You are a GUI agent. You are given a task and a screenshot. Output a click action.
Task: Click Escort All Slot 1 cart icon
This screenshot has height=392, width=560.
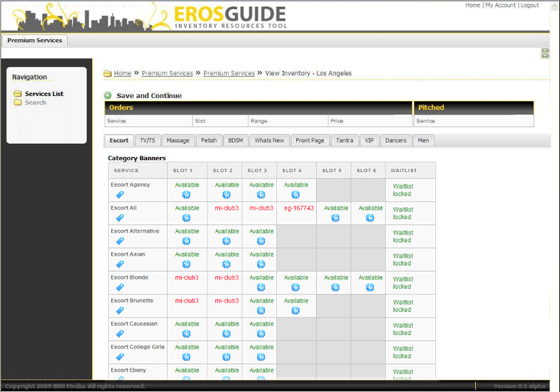point(186,218)
